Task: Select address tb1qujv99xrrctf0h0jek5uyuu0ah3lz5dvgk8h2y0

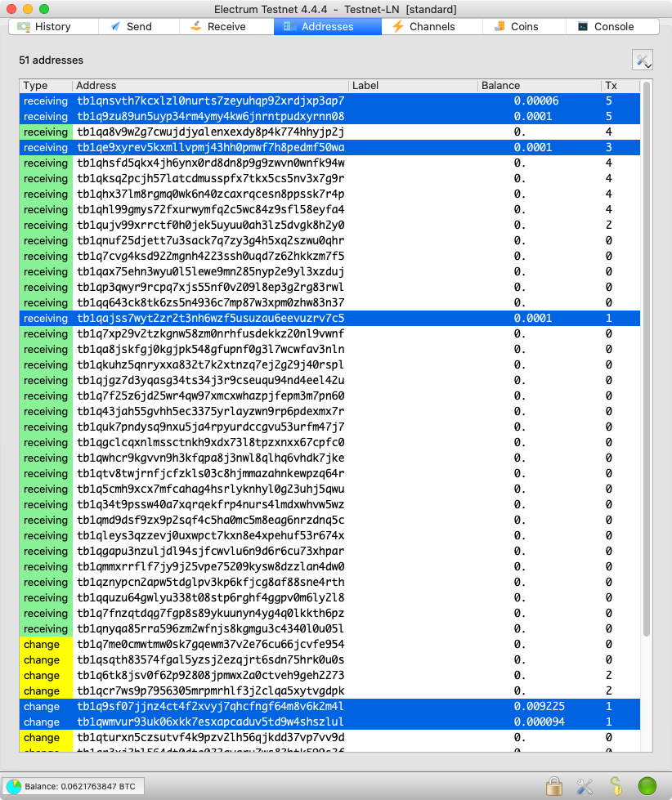Action: 329,225
